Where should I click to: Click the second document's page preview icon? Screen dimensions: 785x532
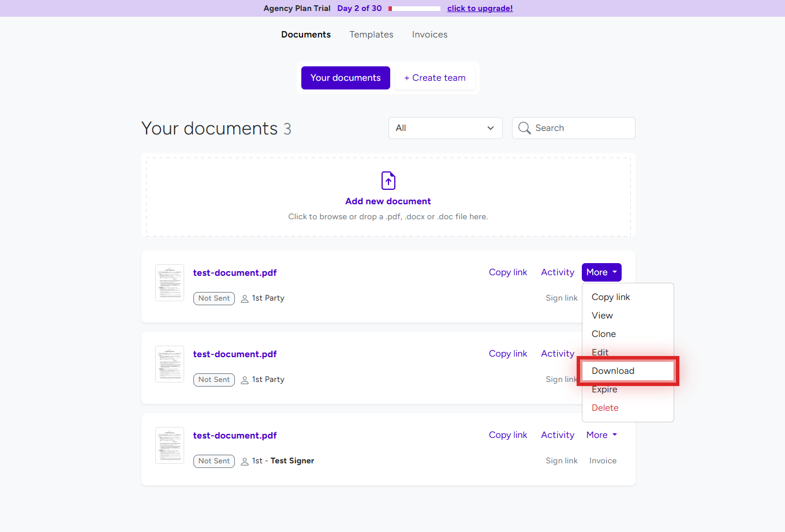[169, 364]
